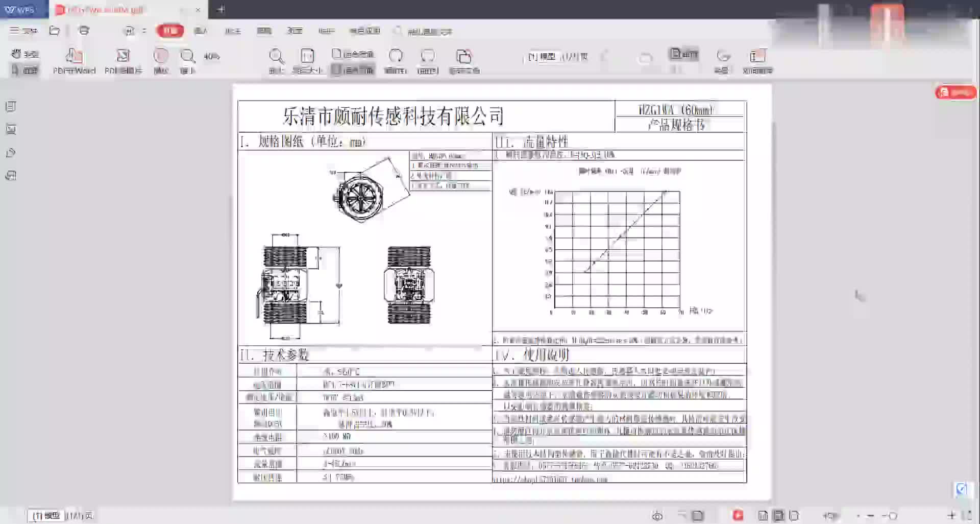Click the screenshot compare icon

pyautogui.click(x=757, y=61)
